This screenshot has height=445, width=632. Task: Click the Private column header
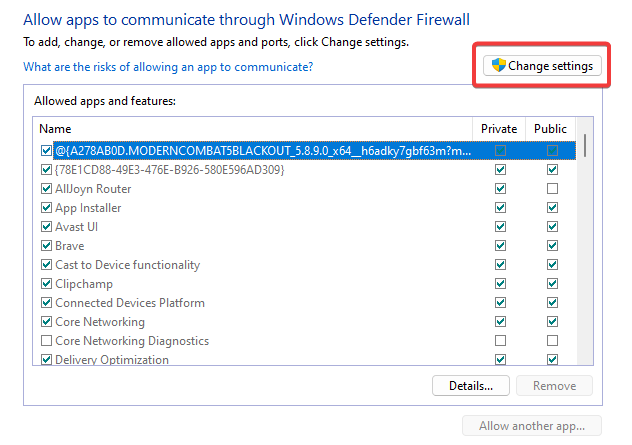499,129
